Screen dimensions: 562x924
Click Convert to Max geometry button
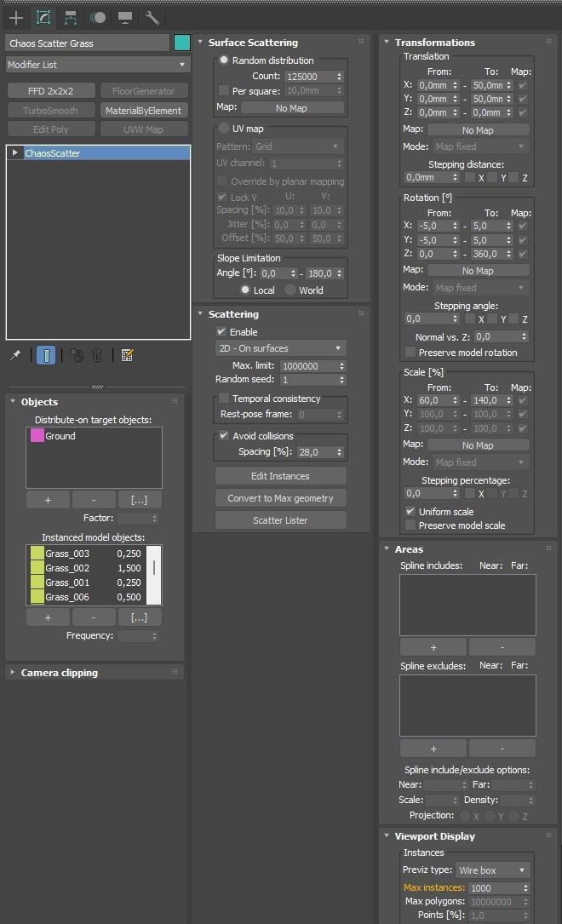coord(280,498)
